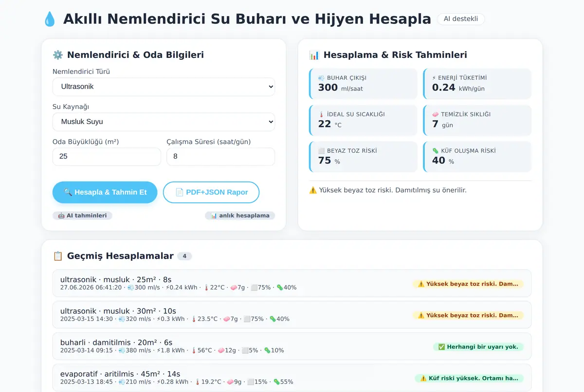
Task: Click the 2025-03-15 14:30 timestamp
Action: [87, 319]
